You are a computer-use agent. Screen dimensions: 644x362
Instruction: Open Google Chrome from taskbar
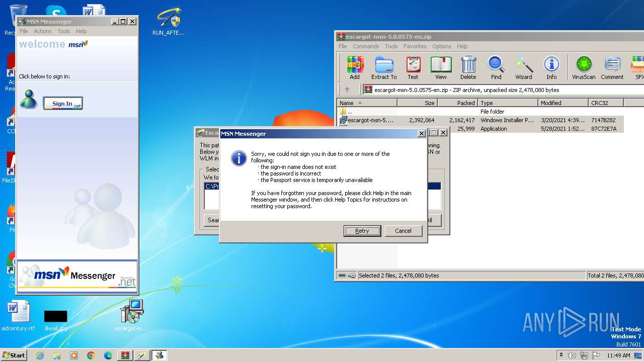tap(91, 355)
